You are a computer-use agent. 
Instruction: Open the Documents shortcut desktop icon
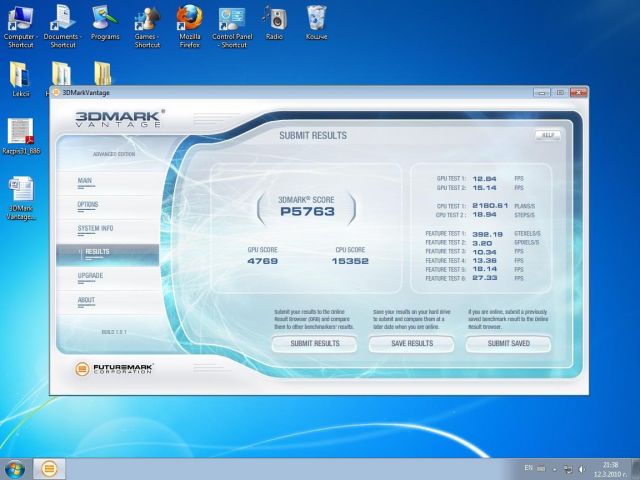(62, 26)
